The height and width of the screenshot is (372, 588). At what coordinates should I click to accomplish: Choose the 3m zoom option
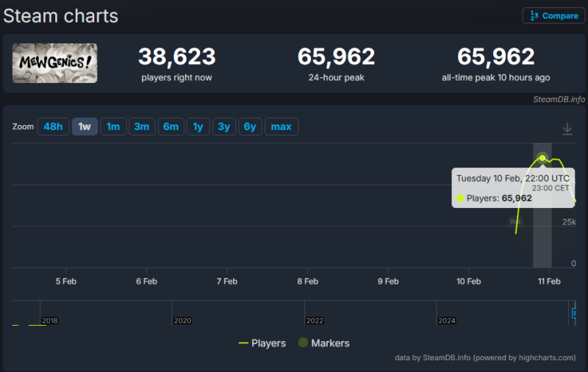pyautogui.click(x=142, y=126)
